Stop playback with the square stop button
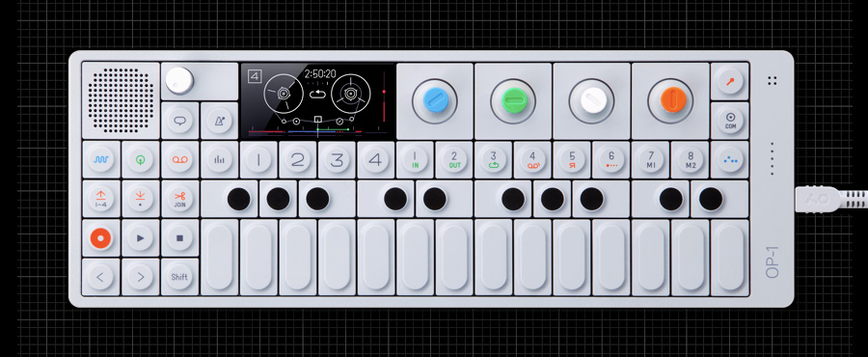Screen dimensions: 868x357 coord(179,238)
